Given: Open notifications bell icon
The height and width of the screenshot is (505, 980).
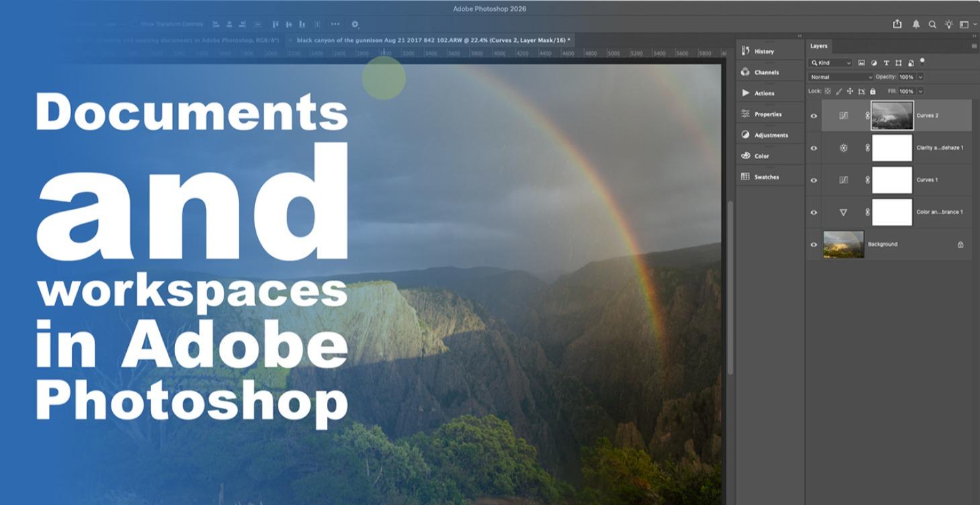Looking at the screenshot, I should [x=916, y=24].
